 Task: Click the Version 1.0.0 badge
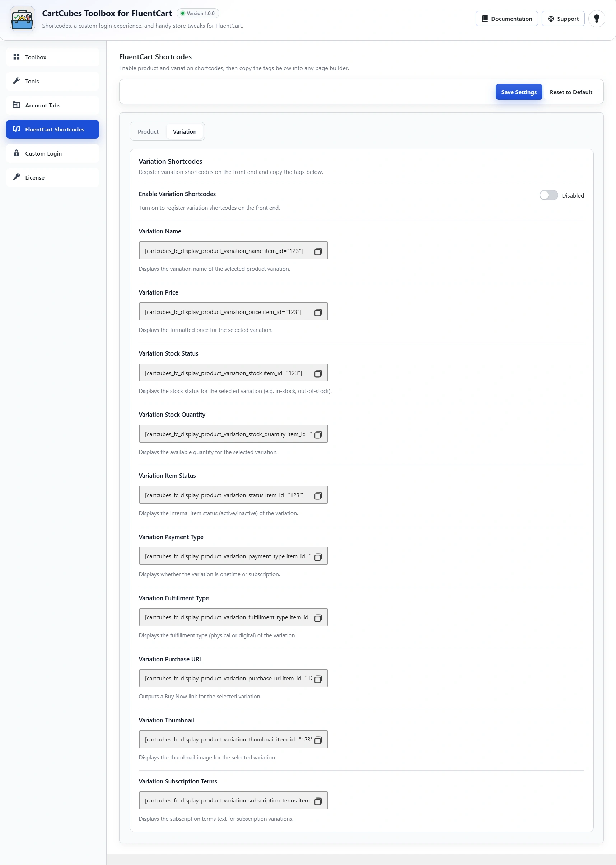click(198, 13)
